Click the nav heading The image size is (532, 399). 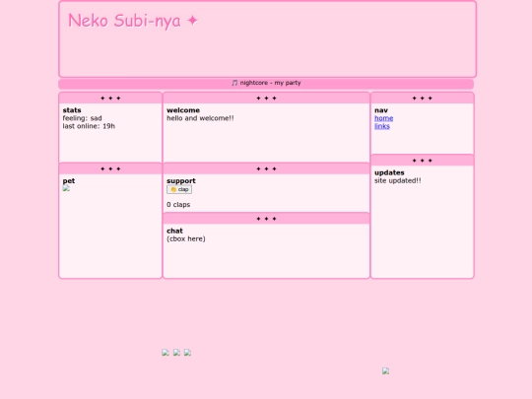pos(381,110)
